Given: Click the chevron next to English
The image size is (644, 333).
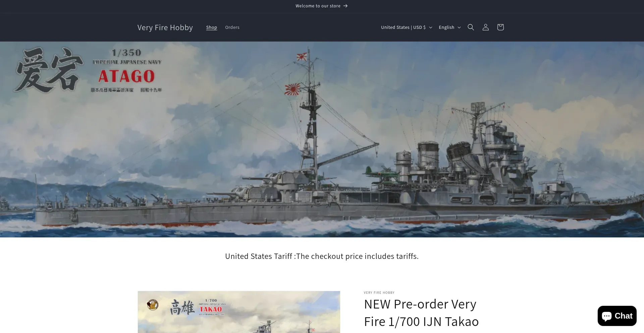Looking at the screenshot, I should point(459,27).
